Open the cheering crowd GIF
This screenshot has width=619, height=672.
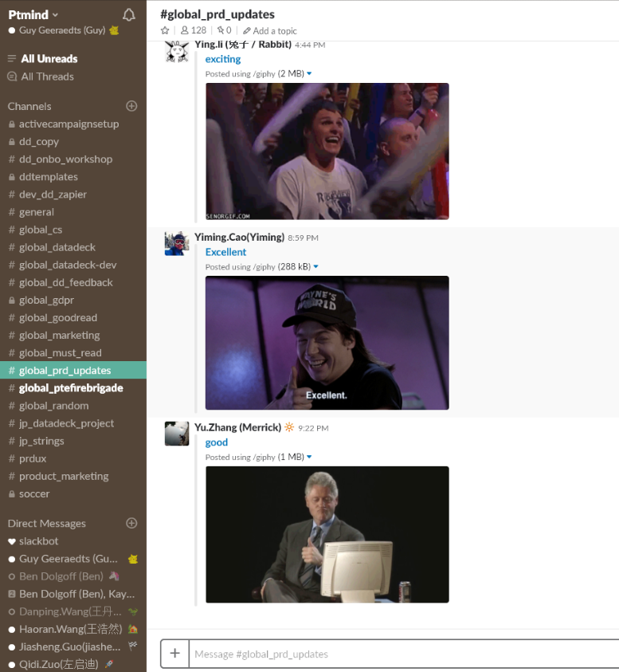327,151
